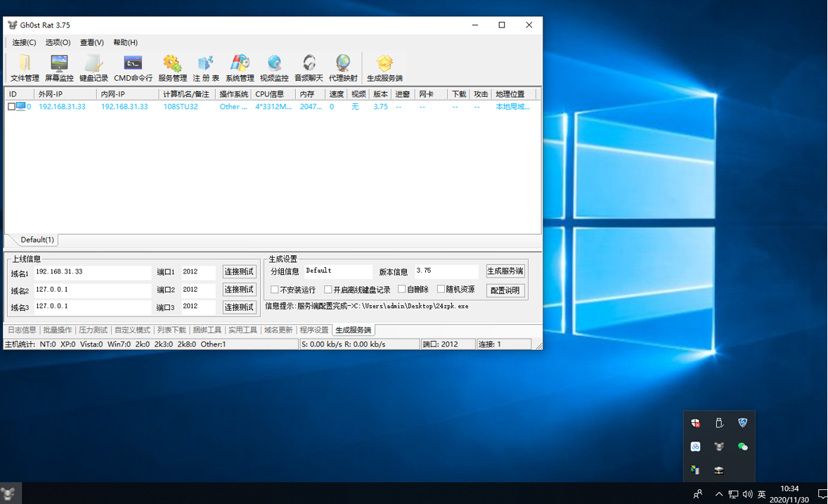Click the 生成服务端 toolbar box icon

pyautogui.click(x=384, y=67)
